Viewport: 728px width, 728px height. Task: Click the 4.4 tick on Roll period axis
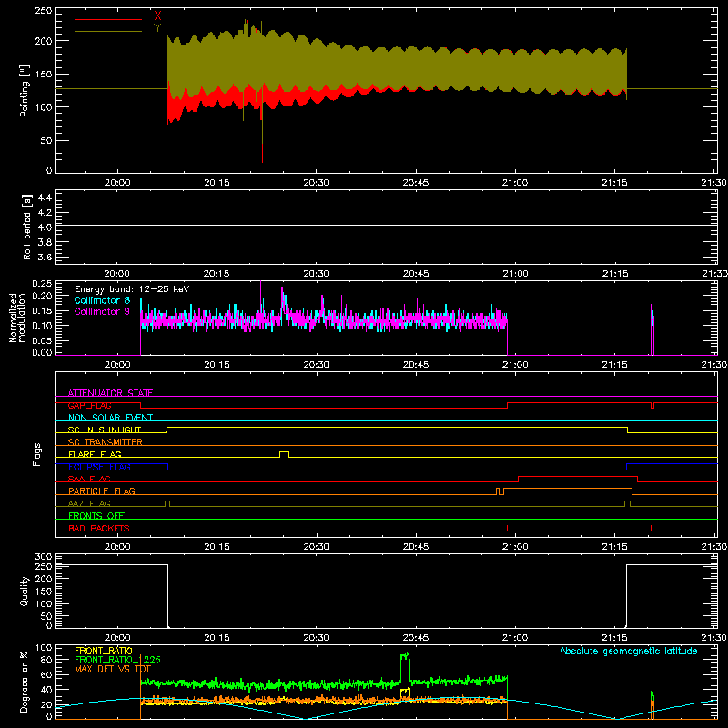click(44, 197)
